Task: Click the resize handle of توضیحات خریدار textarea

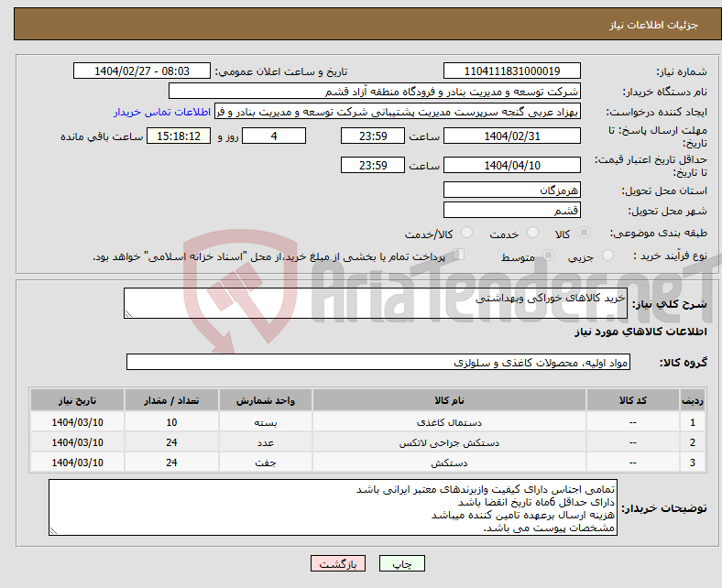Action: [x=53, y=531]
